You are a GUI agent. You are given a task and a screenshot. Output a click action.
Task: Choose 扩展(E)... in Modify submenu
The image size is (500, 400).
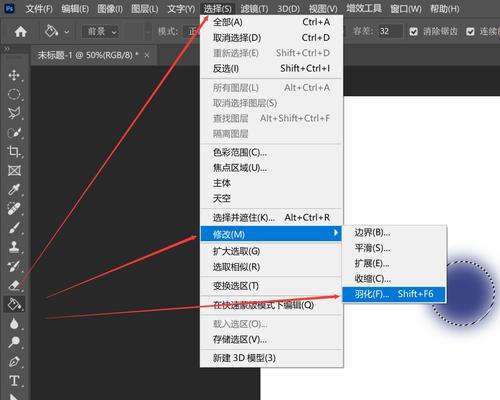(x=394, y=263)
